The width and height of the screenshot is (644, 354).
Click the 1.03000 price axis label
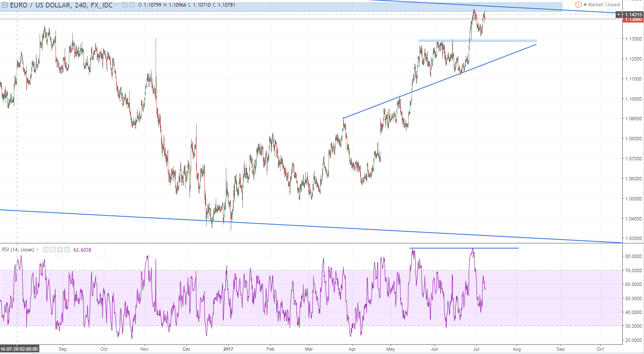(633, 239)
